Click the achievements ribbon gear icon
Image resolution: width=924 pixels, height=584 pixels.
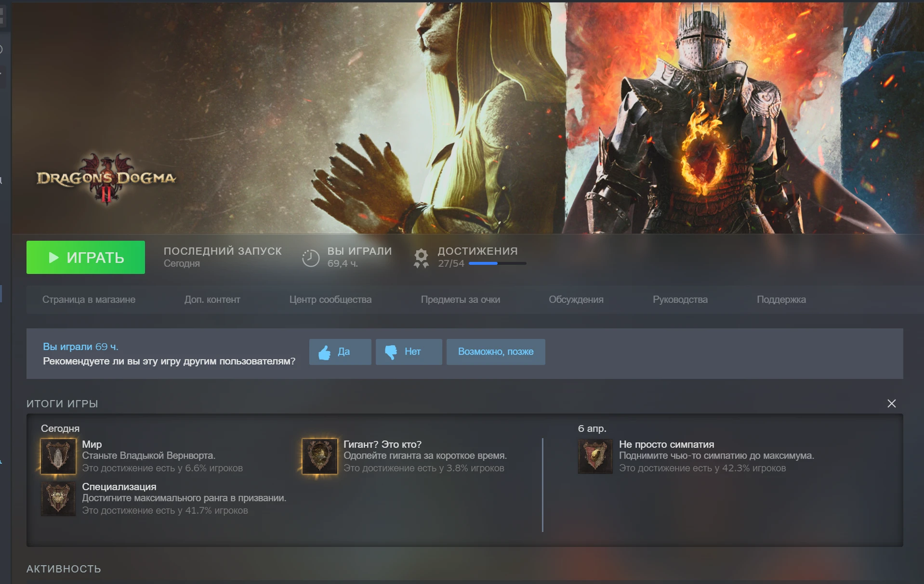[x=421, y=258]
